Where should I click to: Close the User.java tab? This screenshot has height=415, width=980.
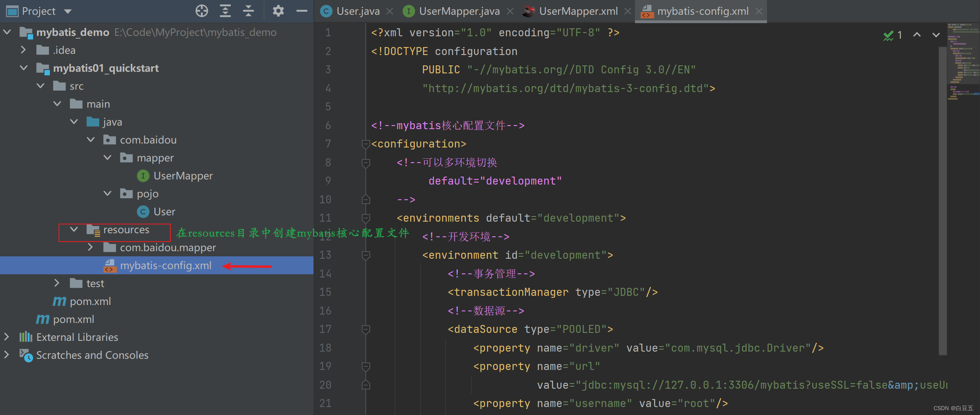390,12
